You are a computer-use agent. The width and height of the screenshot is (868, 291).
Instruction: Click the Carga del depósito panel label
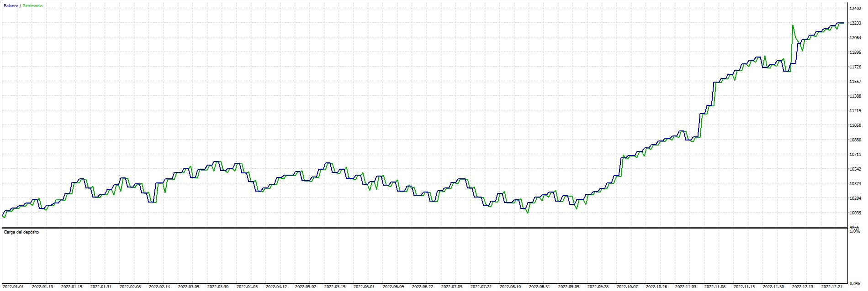point(21,232)
